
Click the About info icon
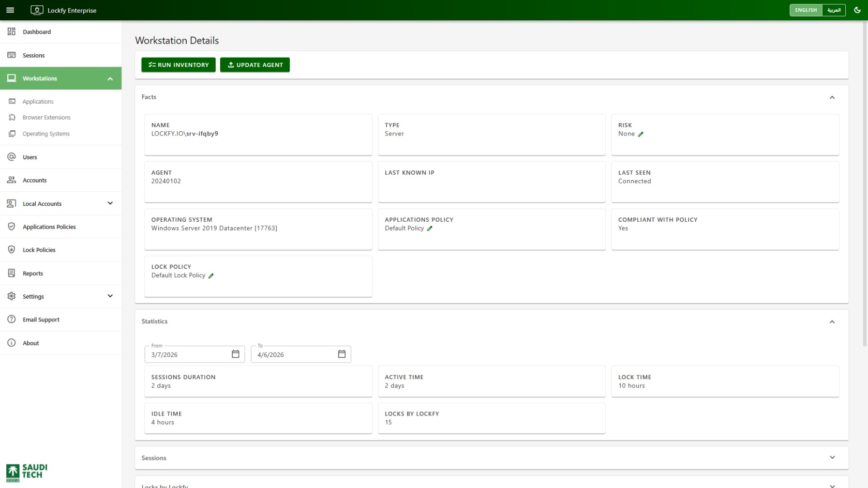pyautogui.click(x=12, y=343)
